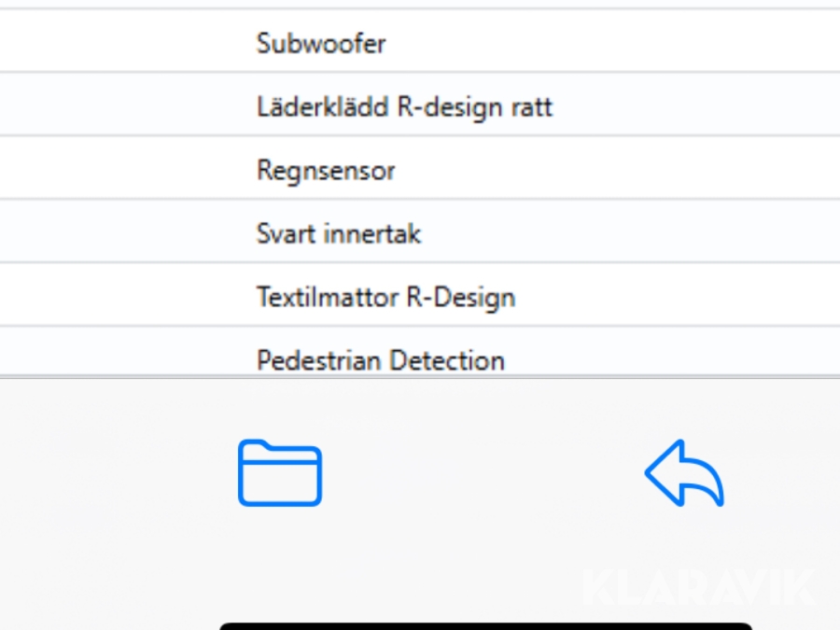The height and width of the screenshot is (630, 840).
Task: Select the Subwoofer list row
Action: (321, 43)
